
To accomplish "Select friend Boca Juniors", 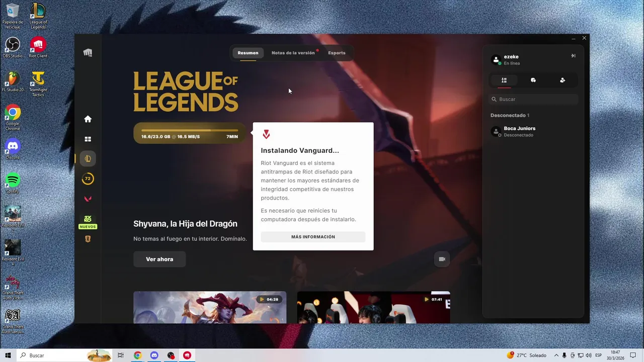I will (x=533, y=131).
